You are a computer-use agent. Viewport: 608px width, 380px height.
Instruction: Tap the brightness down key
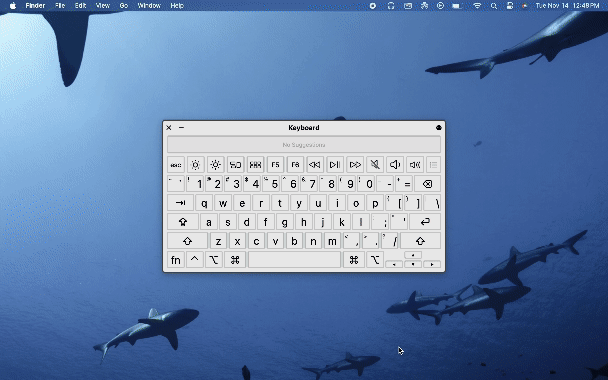click(195, 165)
